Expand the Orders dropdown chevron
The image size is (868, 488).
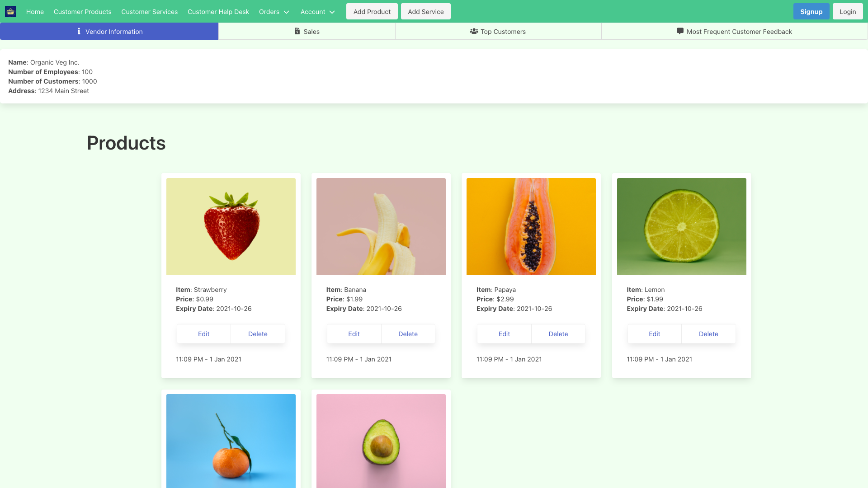click(286, 12)
